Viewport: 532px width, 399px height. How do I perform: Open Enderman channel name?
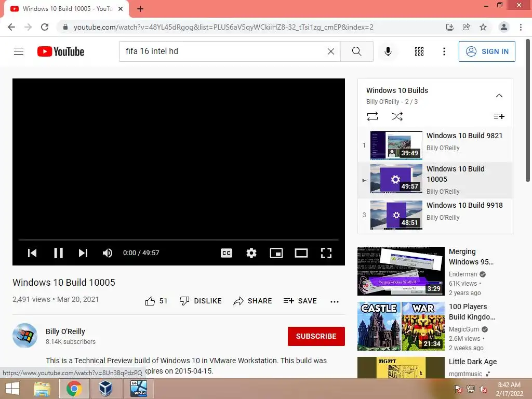463,274
